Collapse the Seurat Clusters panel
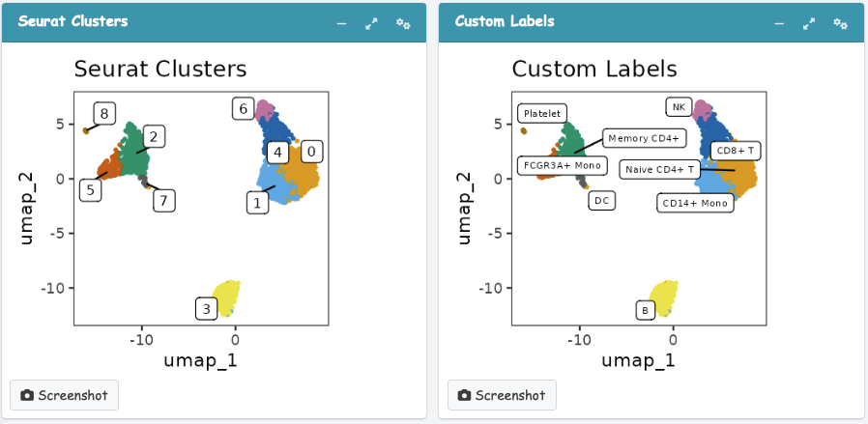Screen dimensions: 868x424 [x=341, y=23]
